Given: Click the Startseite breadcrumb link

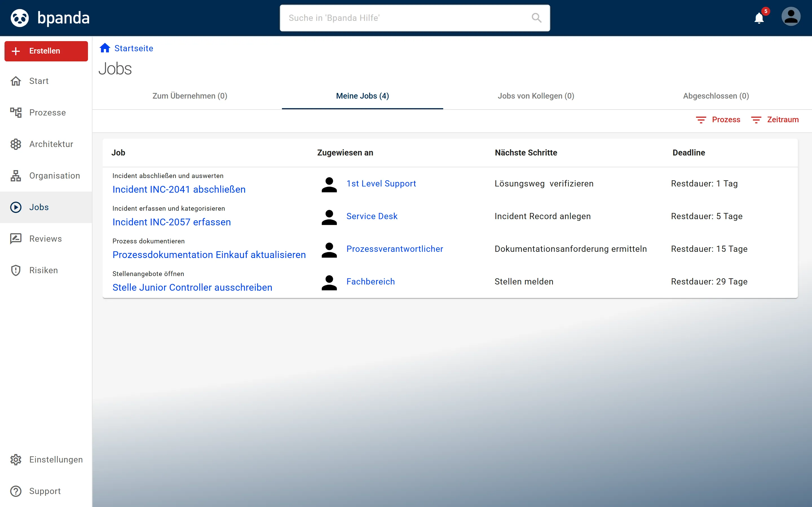Looking at the screenshot, I should (134, 48).
